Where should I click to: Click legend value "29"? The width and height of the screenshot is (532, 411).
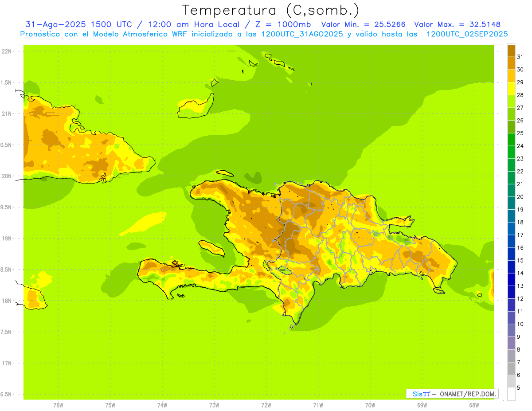[x=520, y=82]
